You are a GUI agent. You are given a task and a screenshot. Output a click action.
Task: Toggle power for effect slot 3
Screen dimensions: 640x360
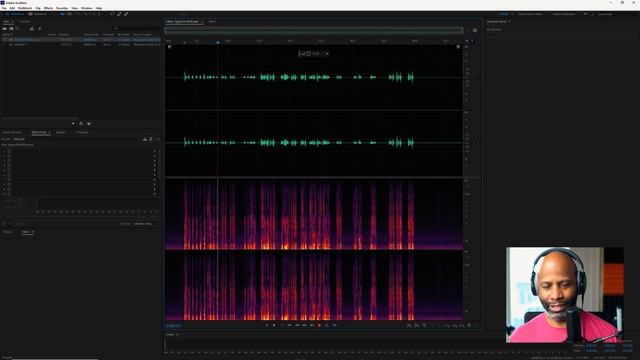(9, 160)
